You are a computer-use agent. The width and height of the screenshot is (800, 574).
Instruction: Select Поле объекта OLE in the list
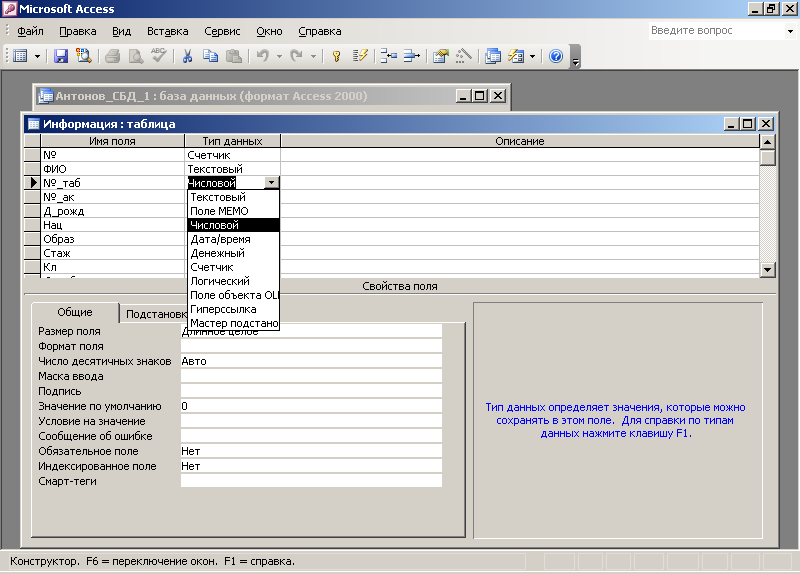coord(234,295)
